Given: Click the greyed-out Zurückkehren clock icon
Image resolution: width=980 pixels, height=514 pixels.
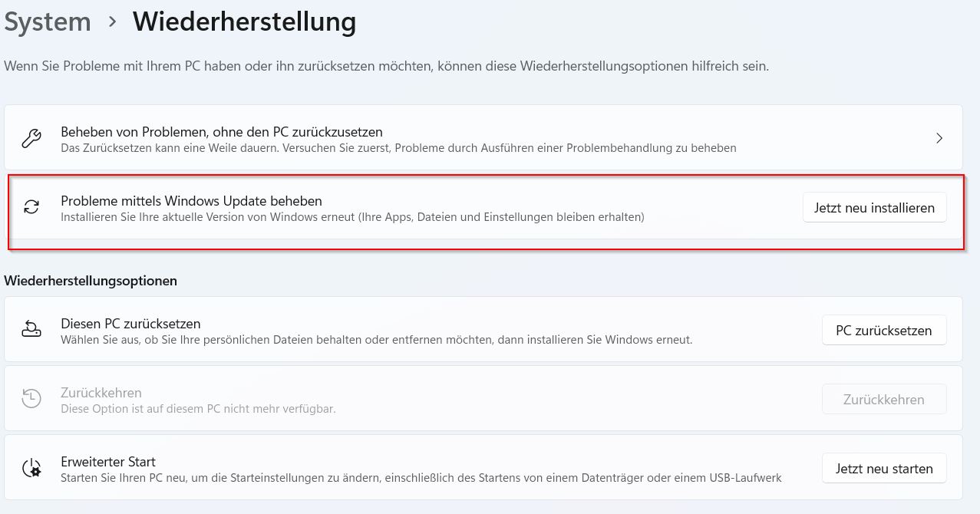Looking at the screenshot, I should pos(31,398).
